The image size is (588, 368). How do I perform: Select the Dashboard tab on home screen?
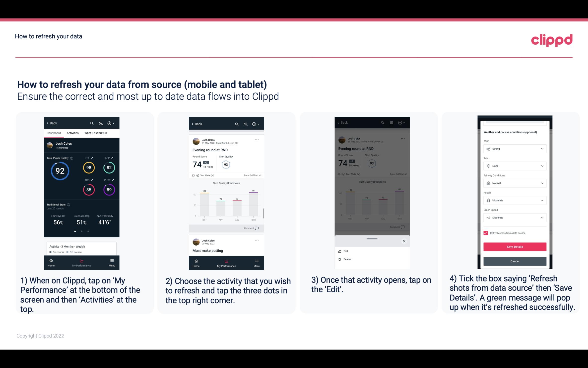click(x=53, y=133)
